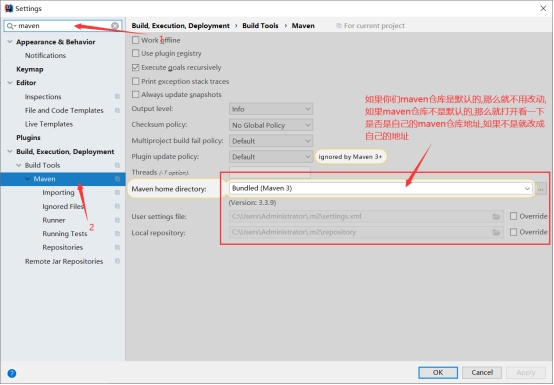Click the project-scope icon beside Repositories
Screen dimensions: 554x385
click(x=117, y=247)
